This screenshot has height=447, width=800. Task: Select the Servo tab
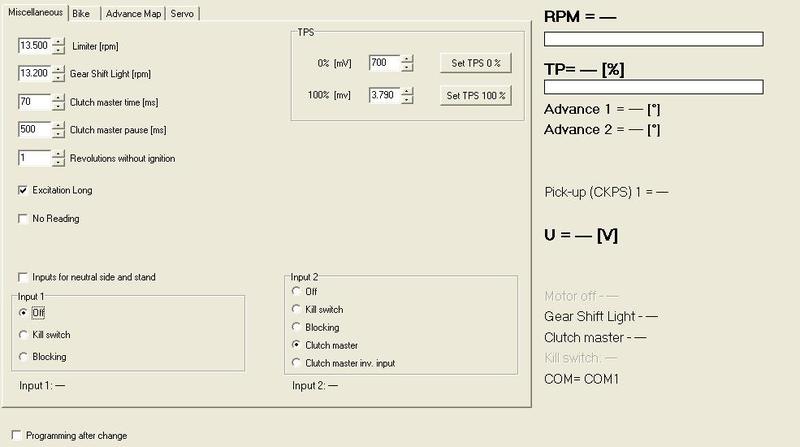(x=182, y=13)
